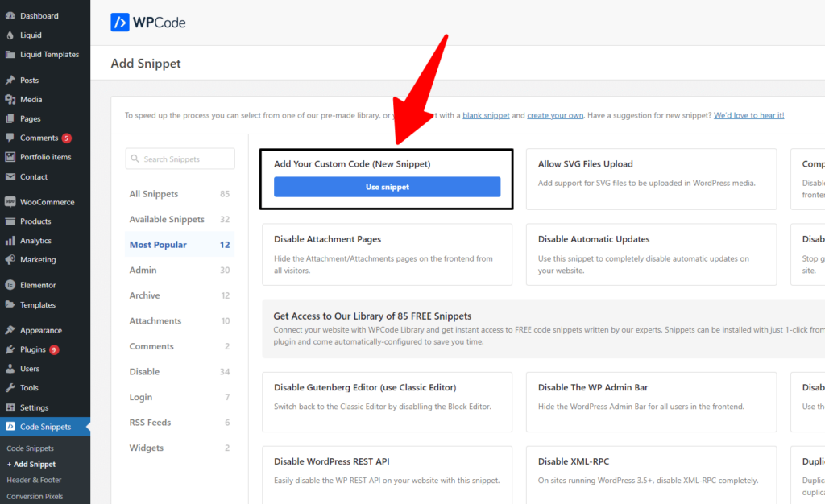The width and height of the screenshot is (825, 504).
Task: Click the Settings wrench icon
Action: tap(11, 407)
